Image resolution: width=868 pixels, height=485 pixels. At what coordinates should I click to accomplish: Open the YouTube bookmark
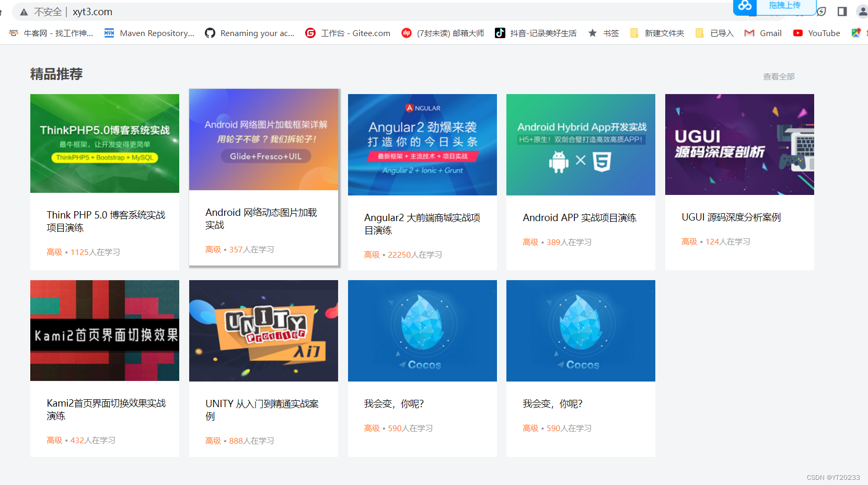click(816, 33)
